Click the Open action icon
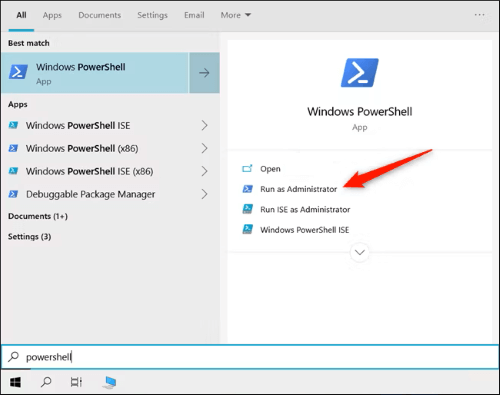 click(x=247, y=169)
